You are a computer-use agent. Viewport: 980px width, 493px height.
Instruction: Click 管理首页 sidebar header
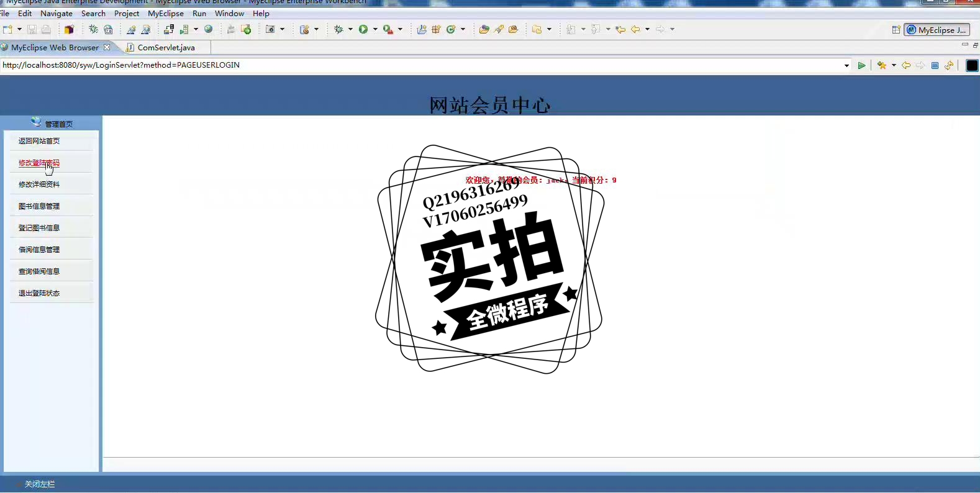pos(58,124)
